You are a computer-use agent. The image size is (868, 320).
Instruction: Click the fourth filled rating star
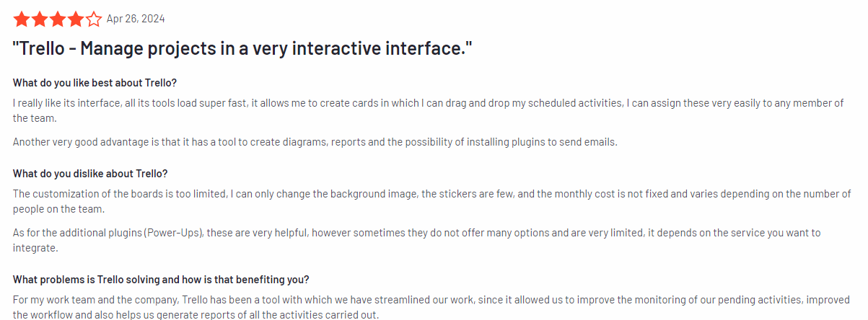[76, 19]
